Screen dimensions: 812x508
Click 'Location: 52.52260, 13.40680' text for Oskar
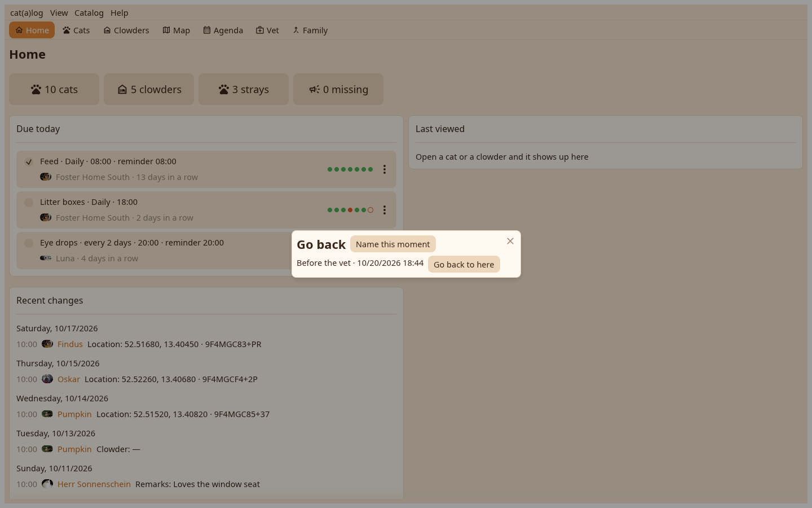coord(140,379)
